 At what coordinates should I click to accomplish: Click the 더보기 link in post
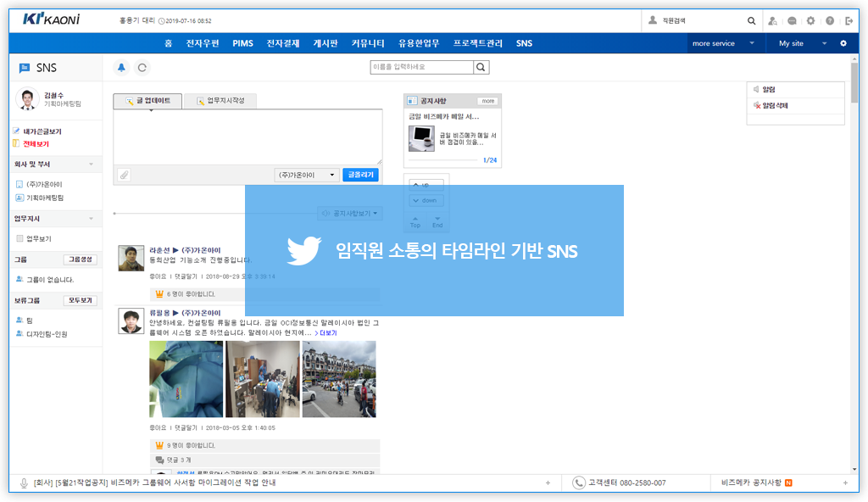tap(326, 333)
